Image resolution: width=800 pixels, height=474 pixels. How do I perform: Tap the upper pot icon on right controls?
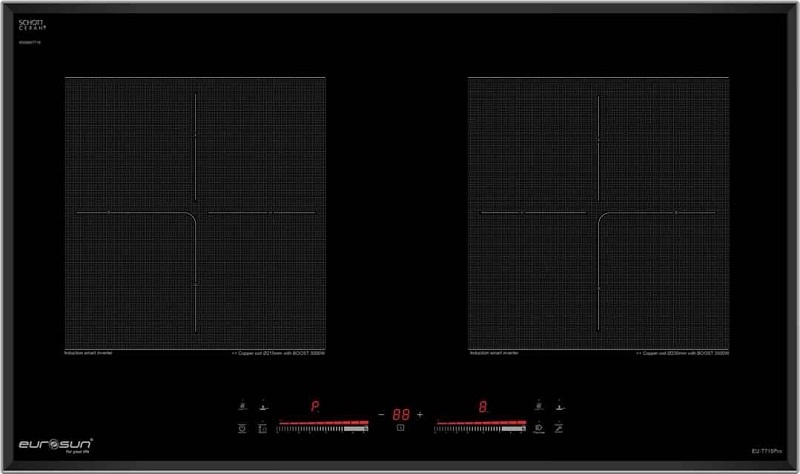point(539,407)
